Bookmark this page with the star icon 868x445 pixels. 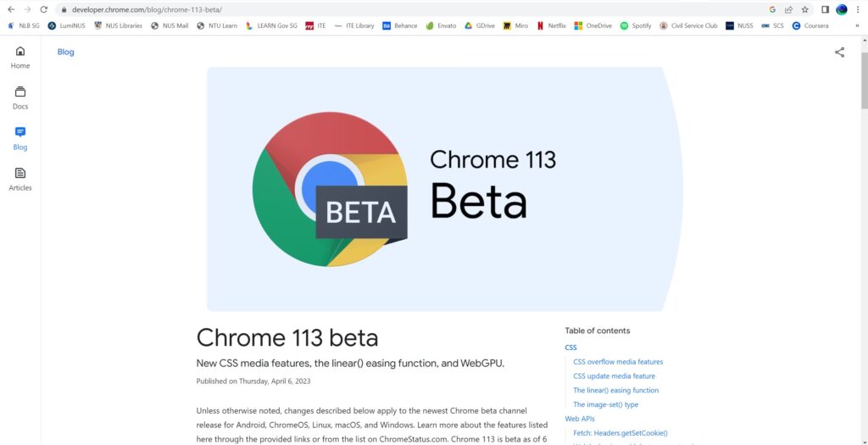(x=805, y=9)
